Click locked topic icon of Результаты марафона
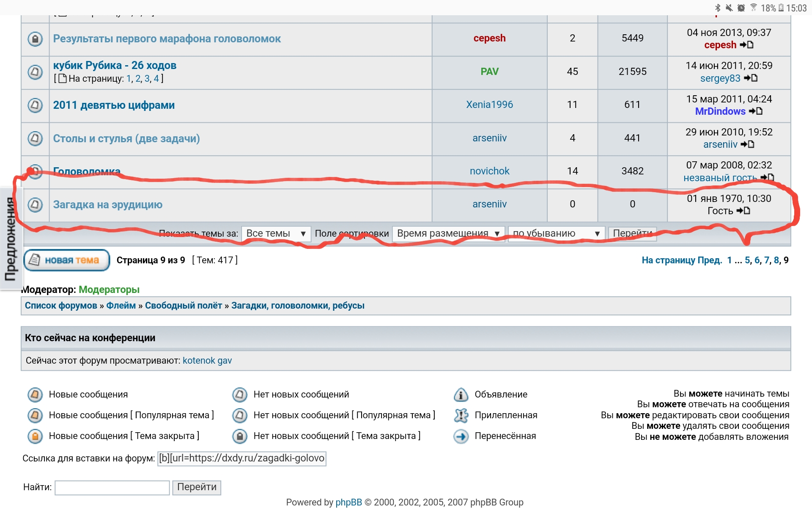The image size is (812, 508). tap(35, 39)
